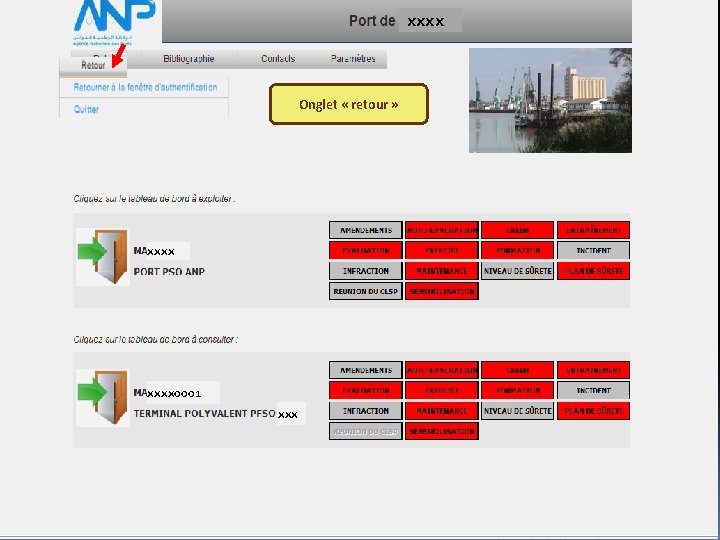Open the Contacts menu
This screenshot has height=540, width=720.
click(x=278, y=59)
